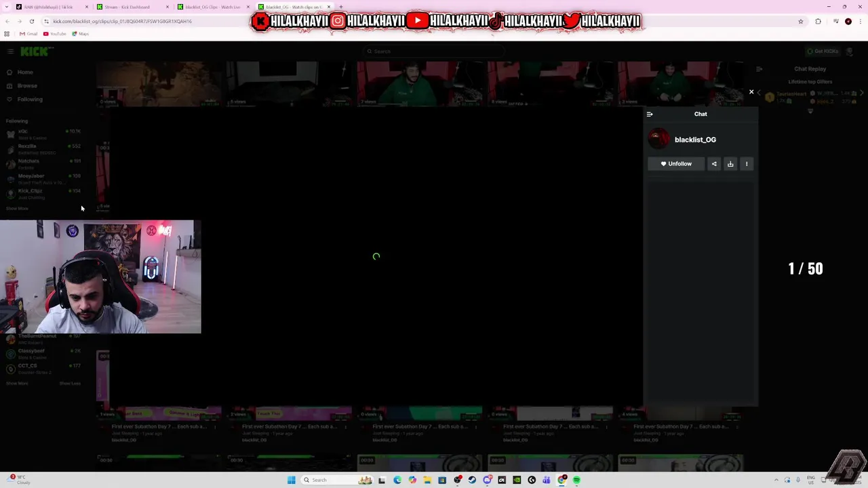
Task: Open Maps bookmark
Action: tap(81, 34)
